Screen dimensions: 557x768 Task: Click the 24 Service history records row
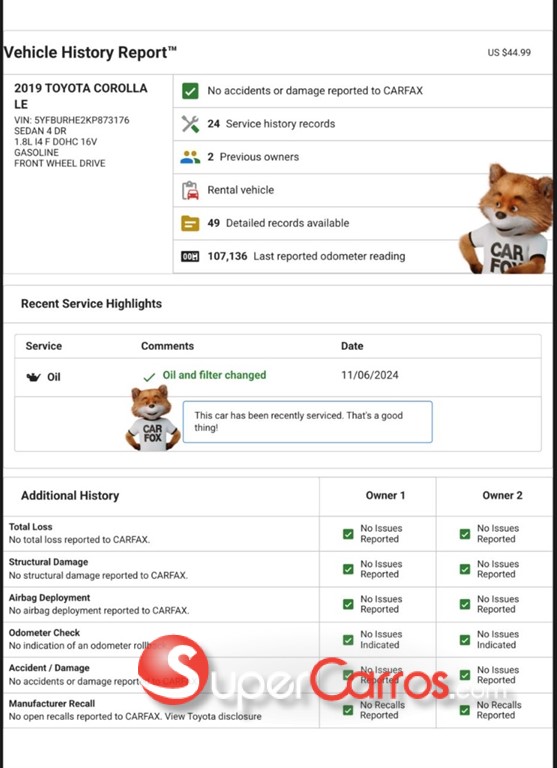pos(363,124)
